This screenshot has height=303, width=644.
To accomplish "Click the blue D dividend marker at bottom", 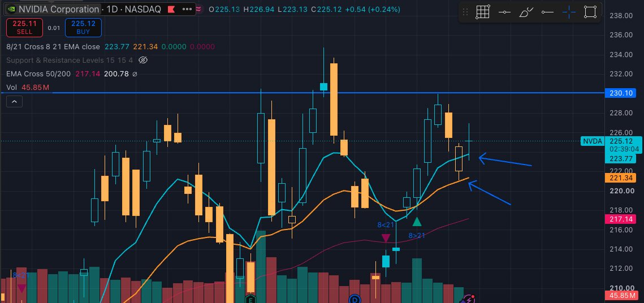I will point(355,299).
